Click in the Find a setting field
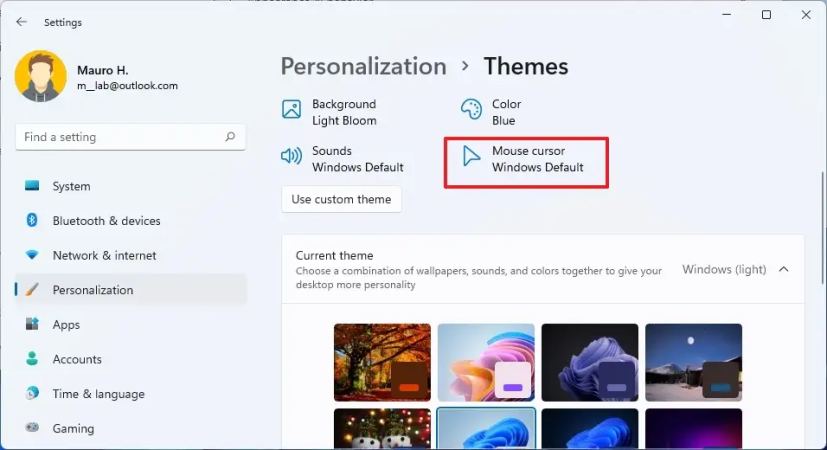This screenshot has width=827, height=450. [130, 137]
